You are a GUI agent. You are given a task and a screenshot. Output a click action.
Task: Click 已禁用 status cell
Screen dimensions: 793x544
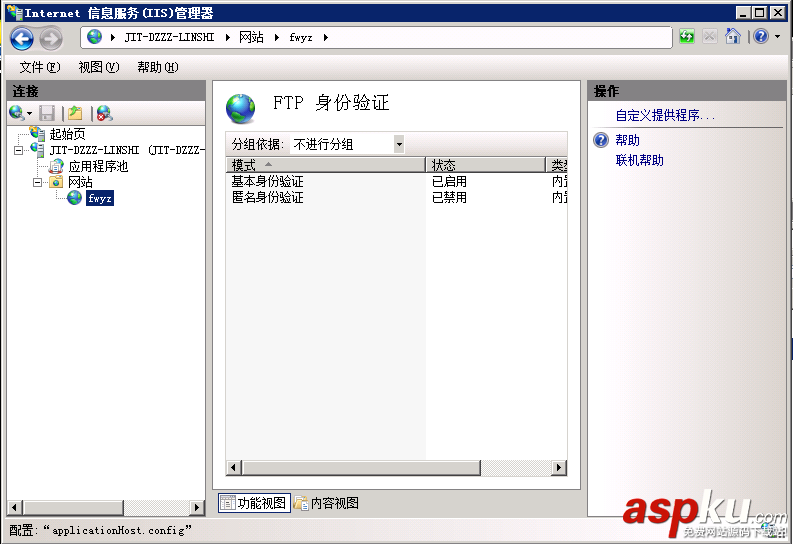pos(449,197)
